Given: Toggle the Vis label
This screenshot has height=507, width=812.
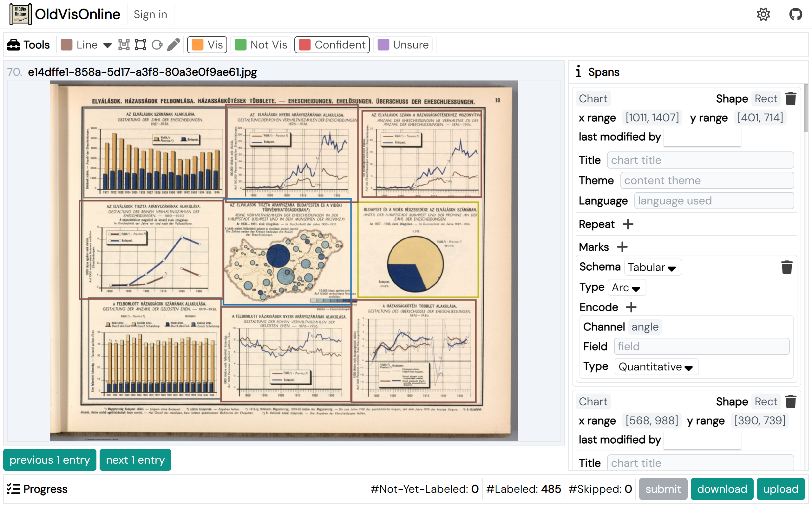Looking at the screenshot, I should 207,45.
